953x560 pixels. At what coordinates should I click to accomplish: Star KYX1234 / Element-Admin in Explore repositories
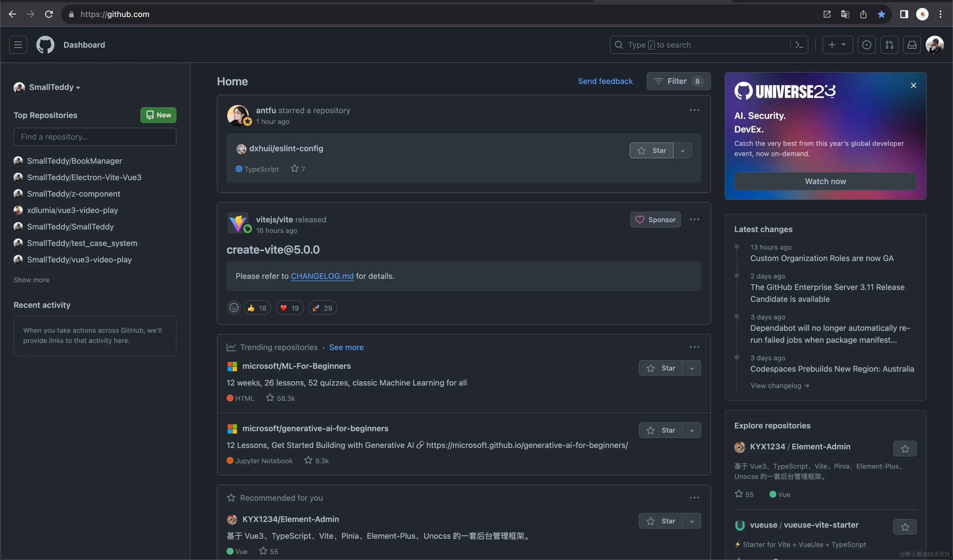pyautogui.click(x=904, y=448)
